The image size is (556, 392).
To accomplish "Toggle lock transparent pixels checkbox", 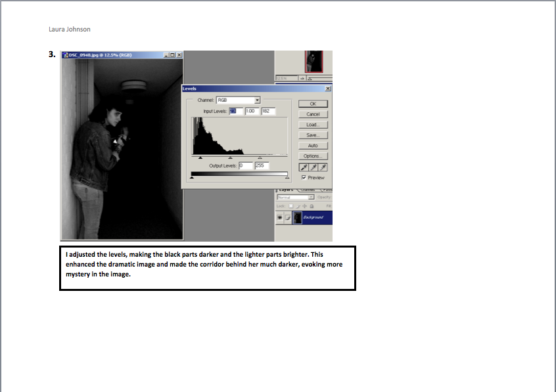I will coord(290,206).
